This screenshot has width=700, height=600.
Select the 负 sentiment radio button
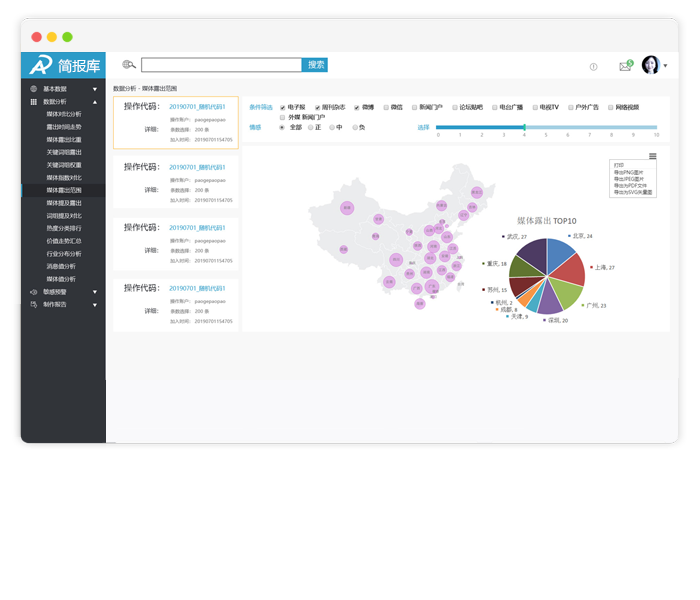click(x=355, y=128)
